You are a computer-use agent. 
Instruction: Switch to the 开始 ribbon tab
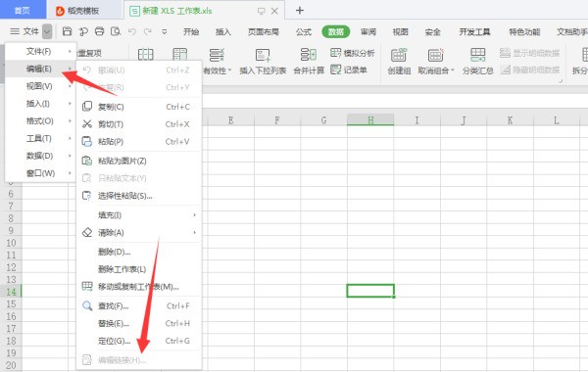pyautogui.click(x=191, y=32)
